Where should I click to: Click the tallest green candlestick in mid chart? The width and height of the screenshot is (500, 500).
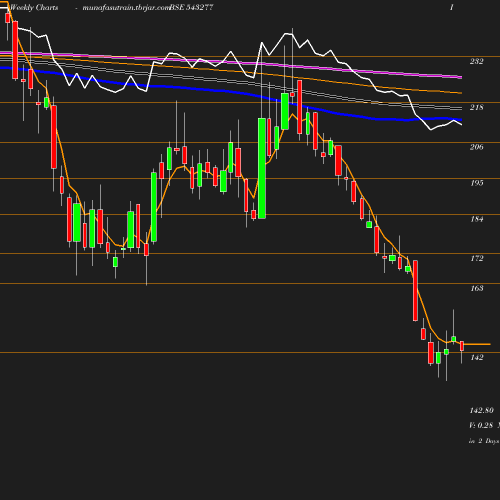point(262,168)
